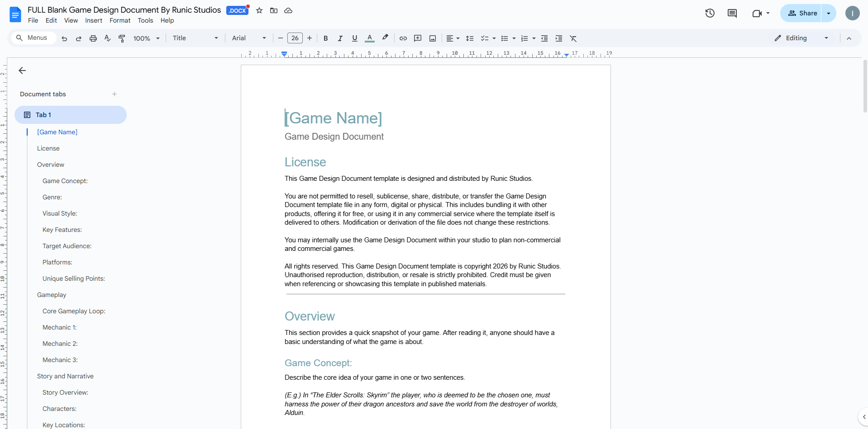Click the Print icon in toolbar
868x429 pixels.
coord(93,38)
